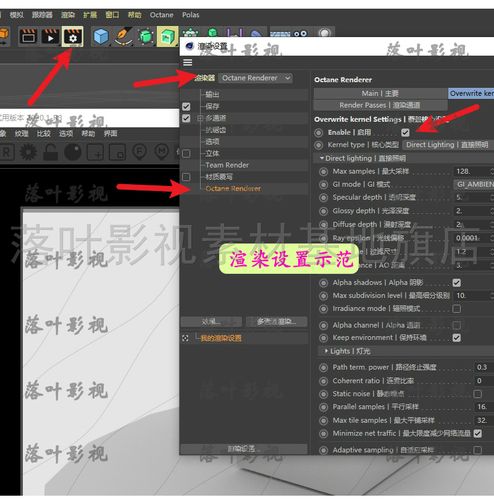Click the animation dot beside Kernel type
This screenshot has height=500, width=494.
pos(319,145)
